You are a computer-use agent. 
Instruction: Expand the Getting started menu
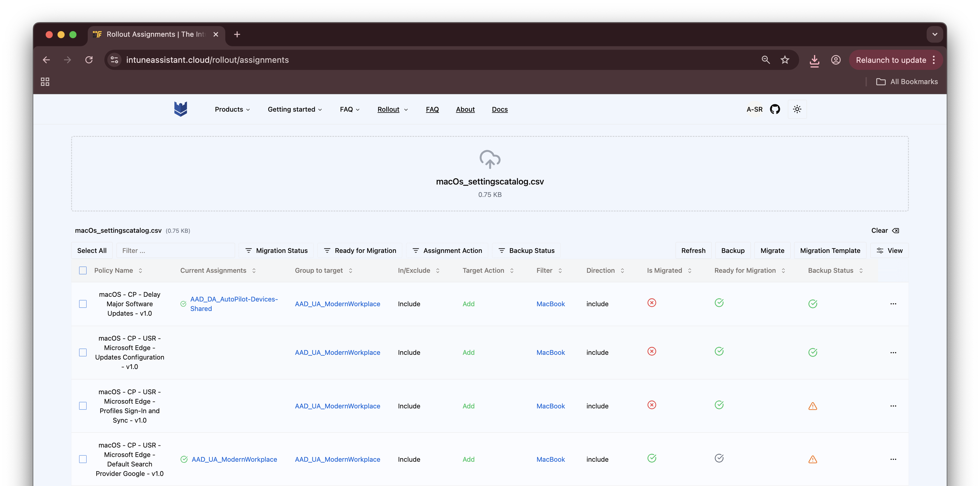coord(295,110)
